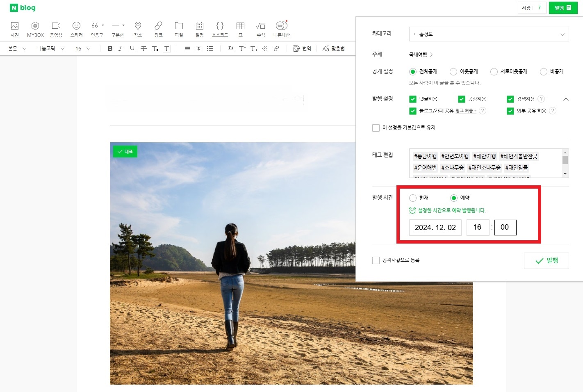Select 현재 publish time option
Viewport: 583px width, 392px height.
[413, 198]
